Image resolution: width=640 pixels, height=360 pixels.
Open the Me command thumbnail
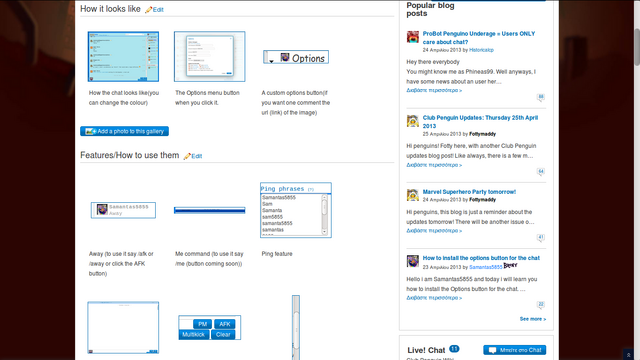(209, 210)
